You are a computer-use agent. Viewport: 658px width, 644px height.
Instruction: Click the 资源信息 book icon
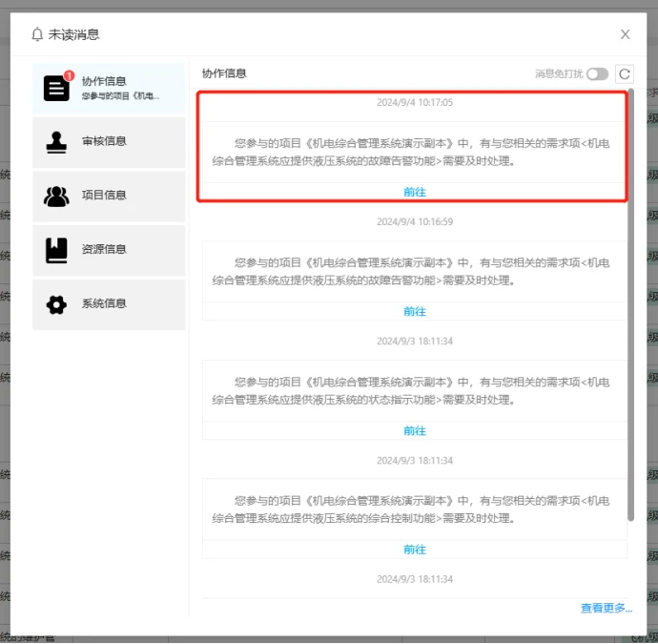[x=56, y=251]
